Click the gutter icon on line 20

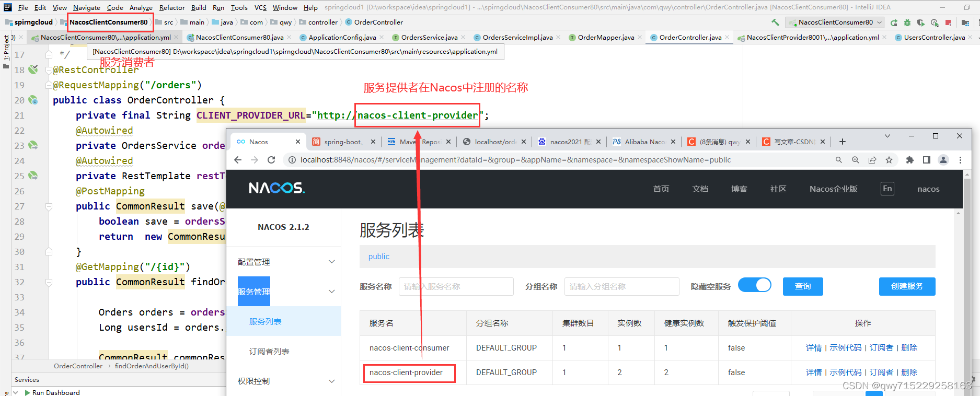click(33, 99)
